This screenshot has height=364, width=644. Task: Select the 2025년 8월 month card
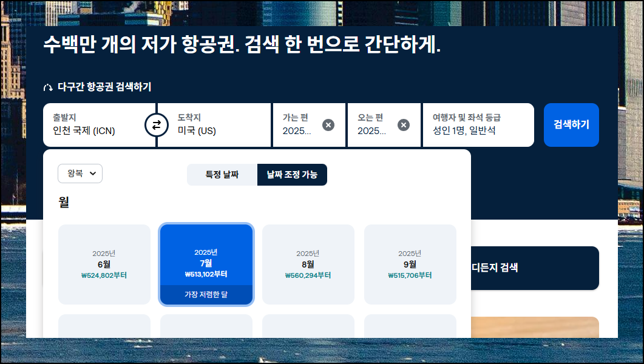(308, 265)
